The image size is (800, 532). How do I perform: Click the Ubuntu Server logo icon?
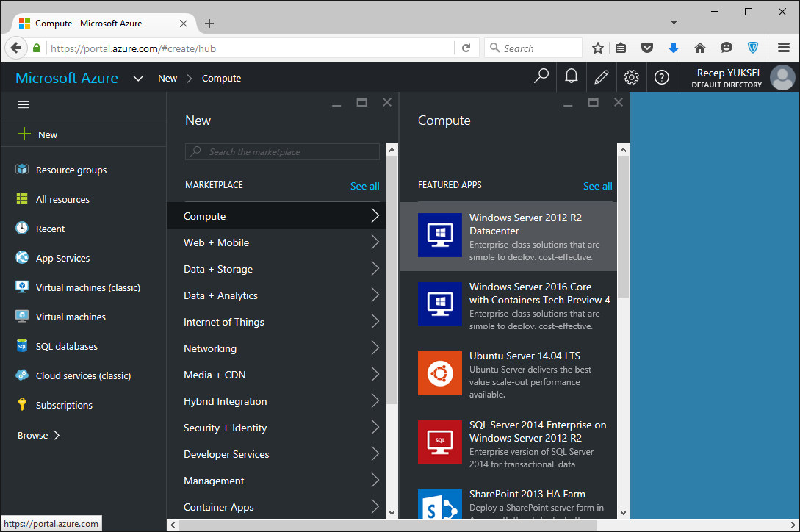[x=440, y=373]
